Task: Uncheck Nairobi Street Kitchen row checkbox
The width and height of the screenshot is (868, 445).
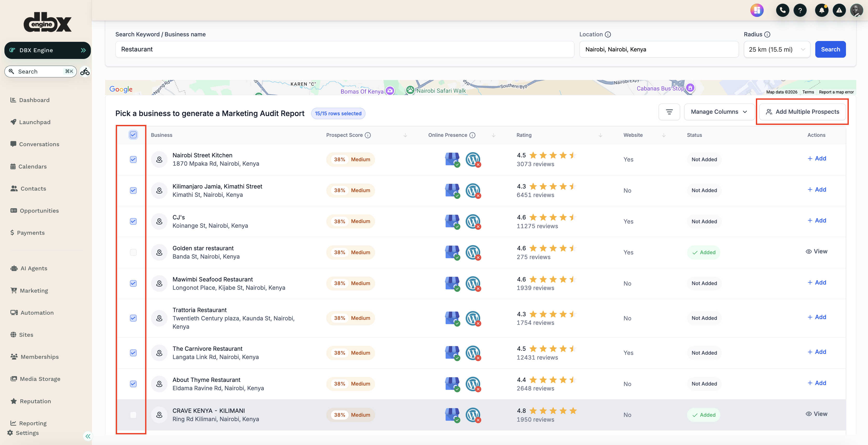Action: 133,159
